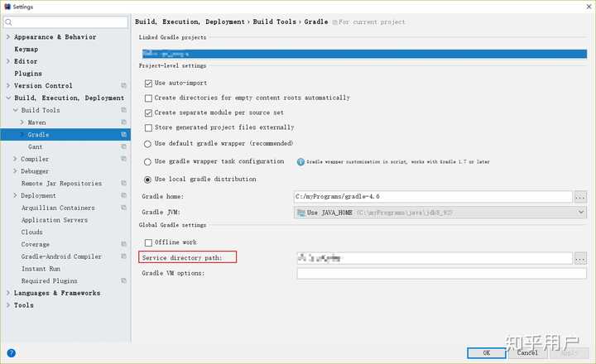The image size is (596, 364).
Task: Toggle Create separate module per source set
Action: (148, 113)
